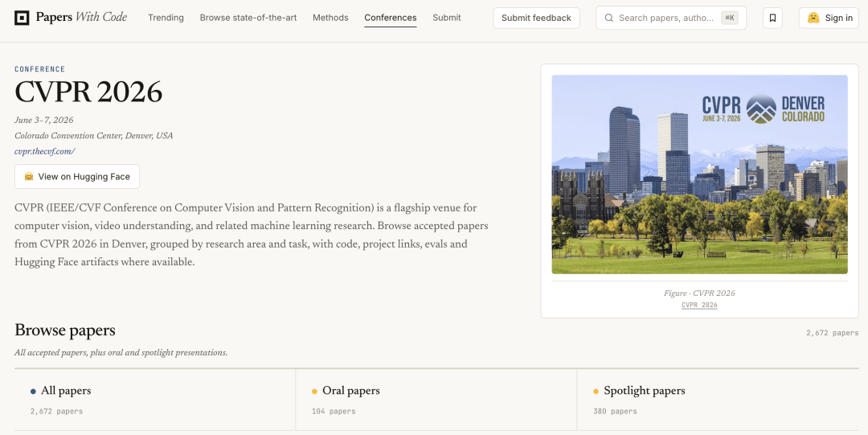The width and height of the screenshot is (868, 435).
Task: Click the Sign in button
Action: click(x=829, y=18)
